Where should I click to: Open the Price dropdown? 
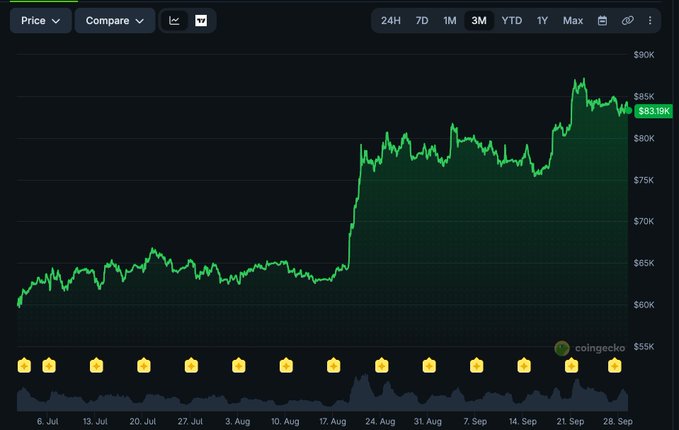pyautogui.click(x=41, y=21)
